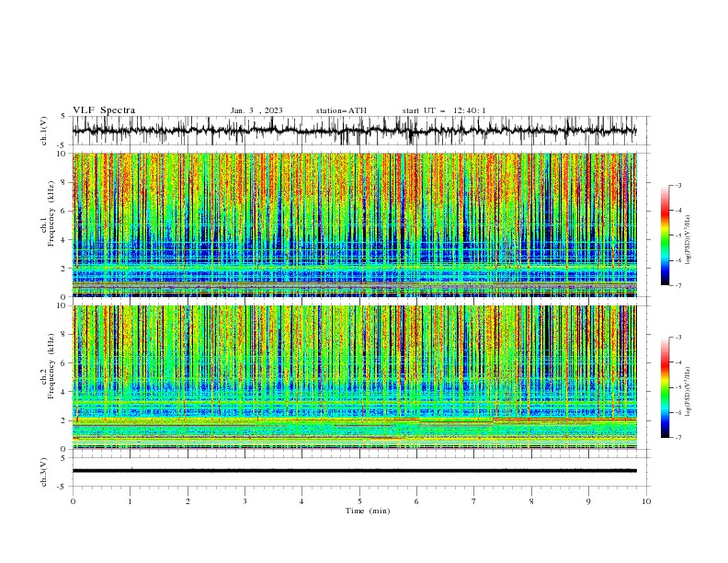
Task: Click the ch.1 spectrogram panel
Action: tap(355, 224)
